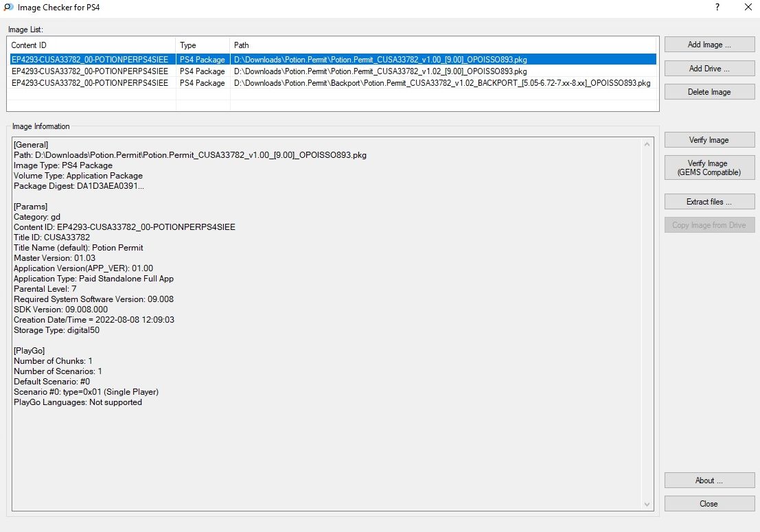
Task: Select the v1.02 [9.00] package path row
Action: (380, 71)
